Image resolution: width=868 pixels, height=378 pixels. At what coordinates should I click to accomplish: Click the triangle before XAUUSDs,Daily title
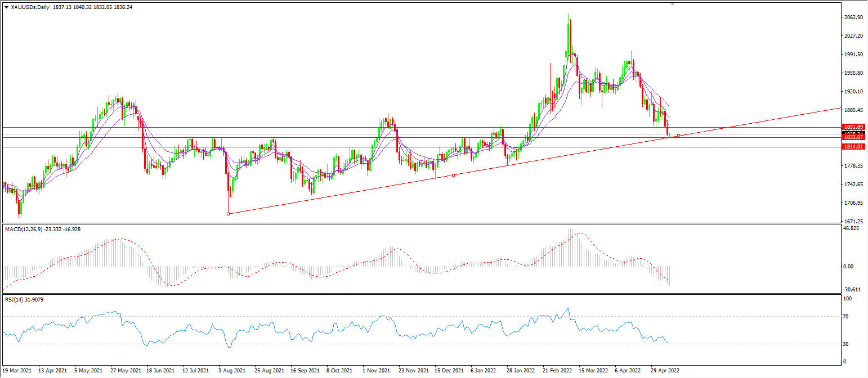pyautogui.click(x=6, y=6)
